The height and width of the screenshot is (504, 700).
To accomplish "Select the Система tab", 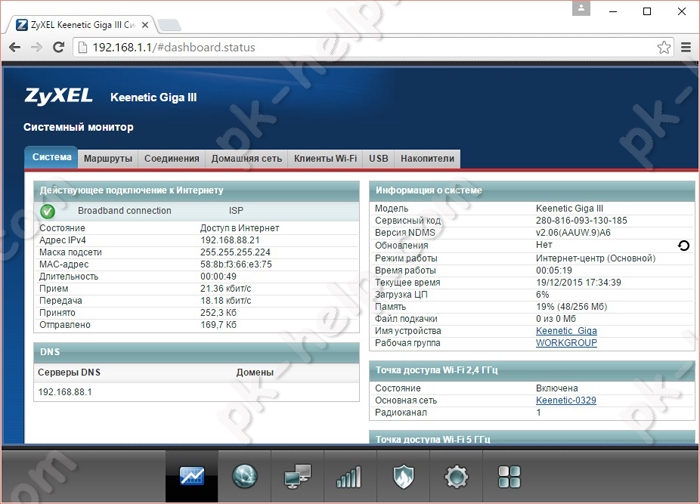I will click(51, 157).
